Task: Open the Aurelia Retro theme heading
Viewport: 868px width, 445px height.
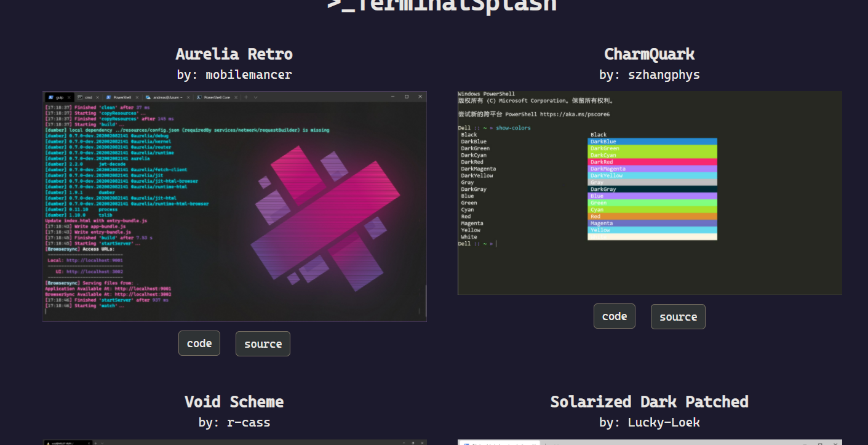Action: click(234, 54)
